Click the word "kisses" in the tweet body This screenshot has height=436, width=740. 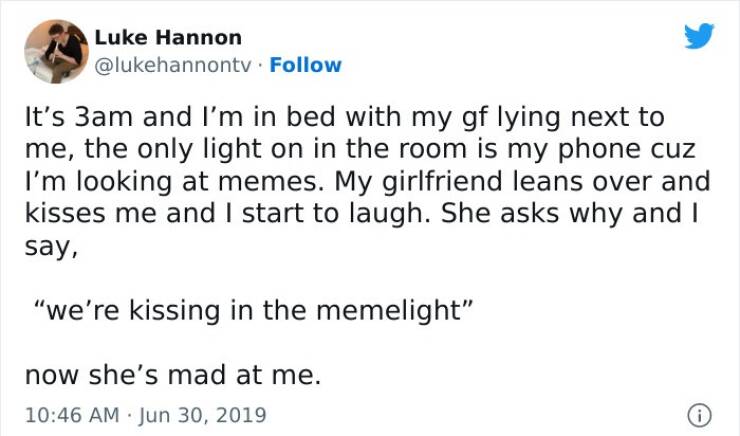click(x=62, y=216)
